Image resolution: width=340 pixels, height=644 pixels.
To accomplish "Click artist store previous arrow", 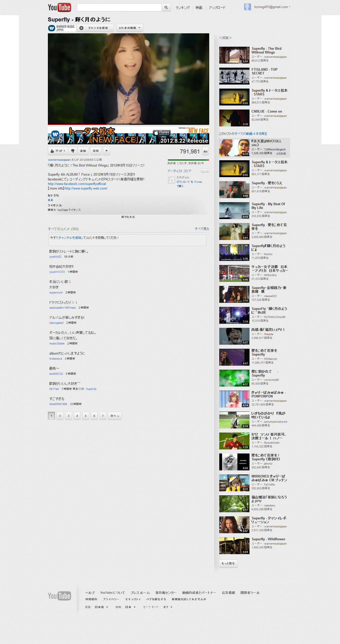I will tap(203, 171).
